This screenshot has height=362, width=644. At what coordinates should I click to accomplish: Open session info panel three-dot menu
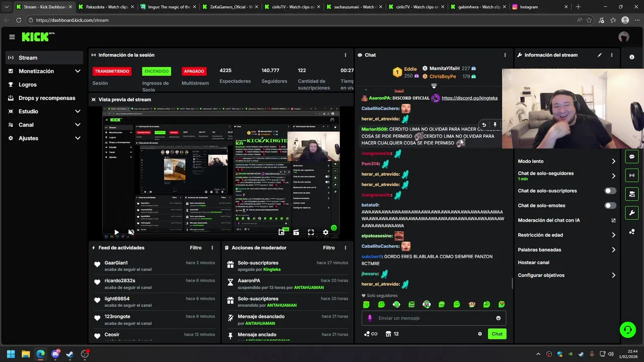345,55
